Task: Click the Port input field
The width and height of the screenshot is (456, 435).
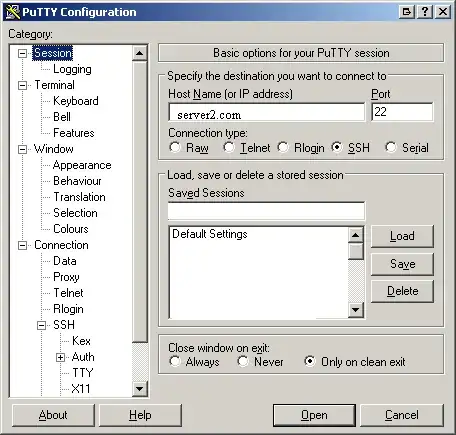Action: [x=402, y=112]
